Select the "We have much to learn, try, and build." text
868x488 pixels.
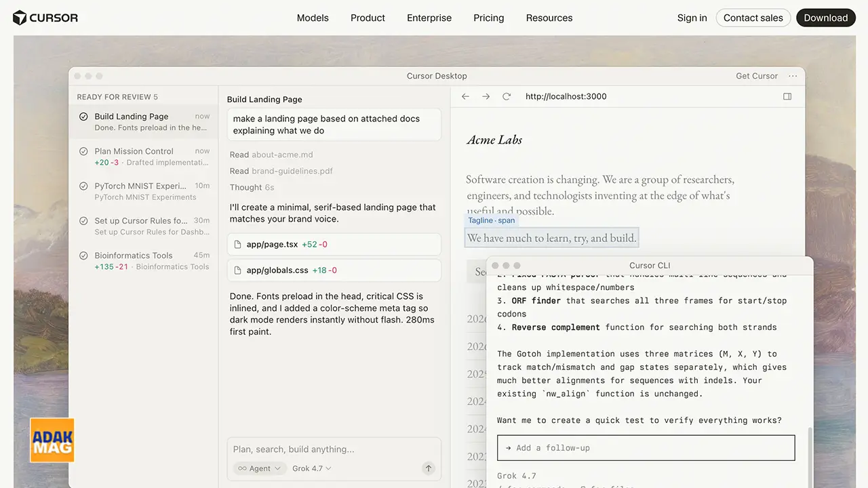[552, 238]
